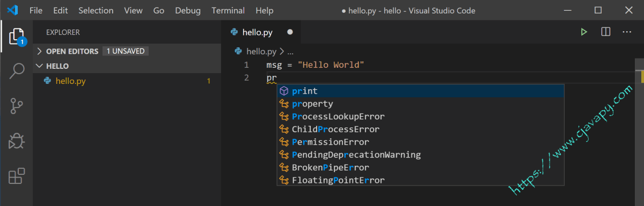This screenshot has height=206, width=644.
Task: Click class icon beside PermissionError
Action: pos(284,142)
